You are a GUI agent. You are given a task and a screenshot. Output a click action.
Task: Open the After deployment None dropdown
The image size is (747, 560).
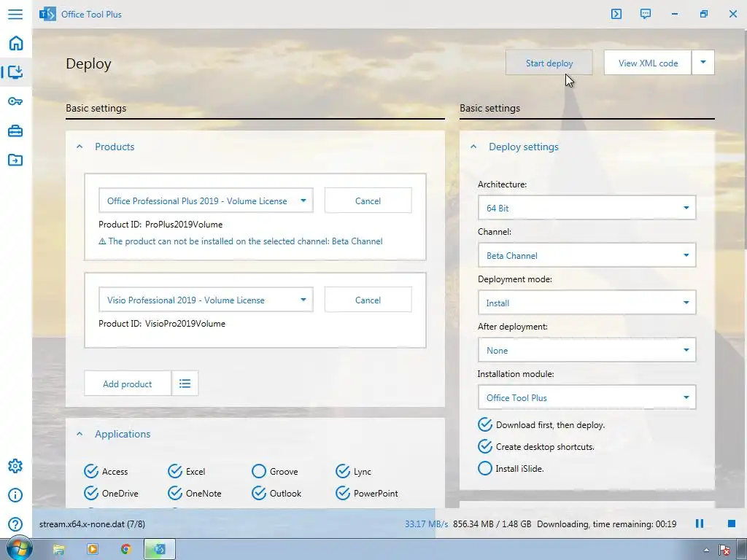587,350
